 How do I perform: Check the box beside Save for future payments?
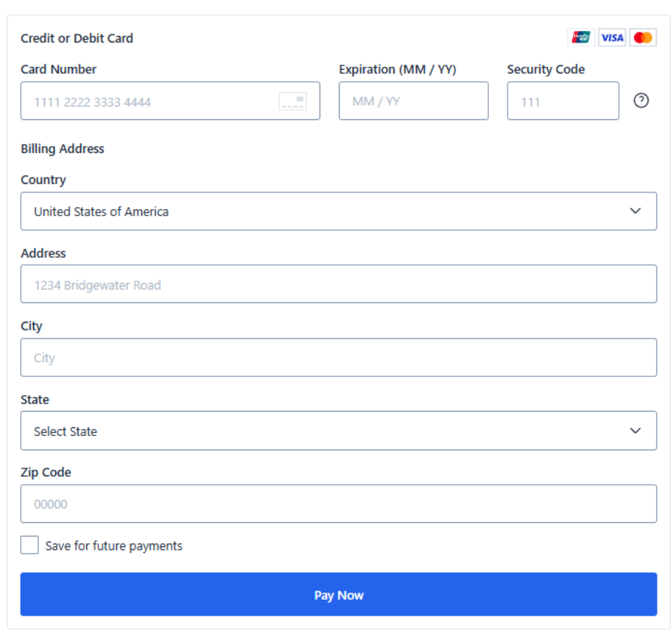tap(29, 544)
